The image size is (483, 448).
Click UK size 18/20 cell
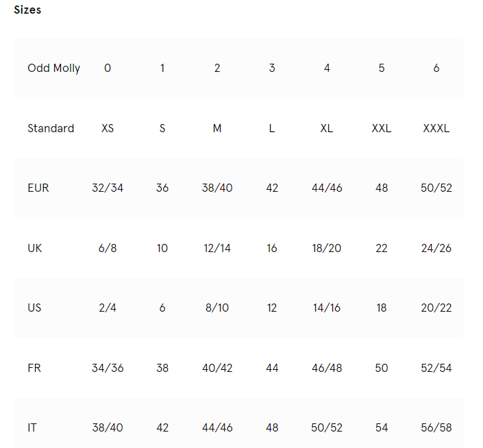click(x=327, y=248)
